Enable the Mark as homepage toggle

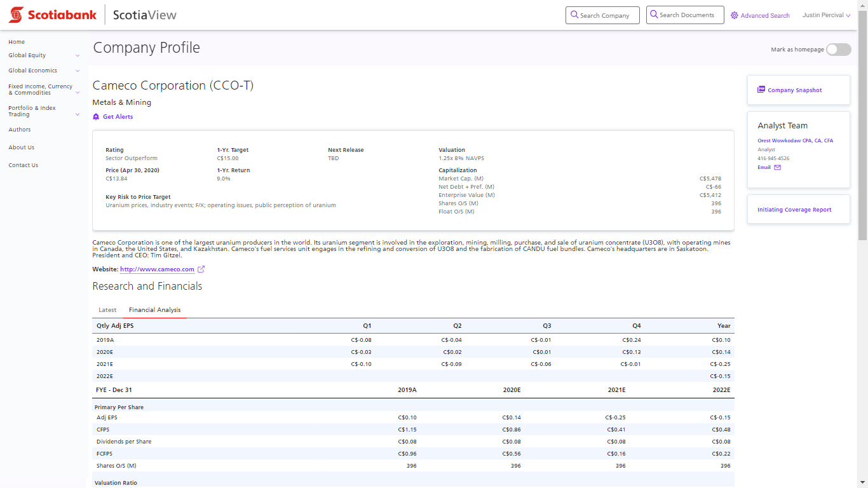tap(838, 48)
